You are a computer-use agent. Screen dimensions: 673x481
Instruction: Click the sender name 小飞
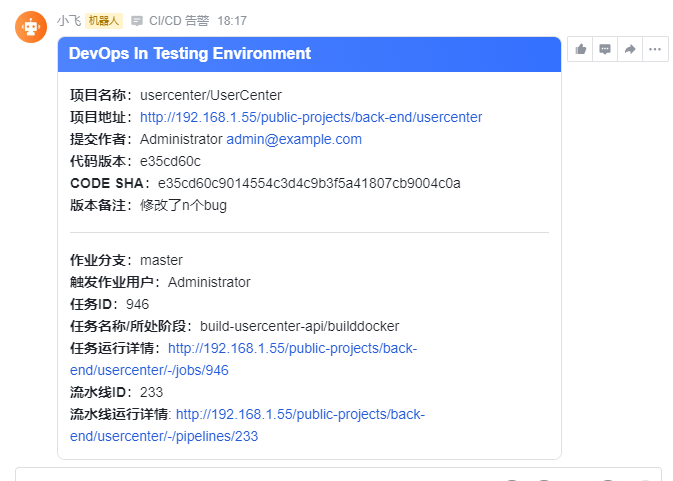pyautogui.click(x=69, y=20)
